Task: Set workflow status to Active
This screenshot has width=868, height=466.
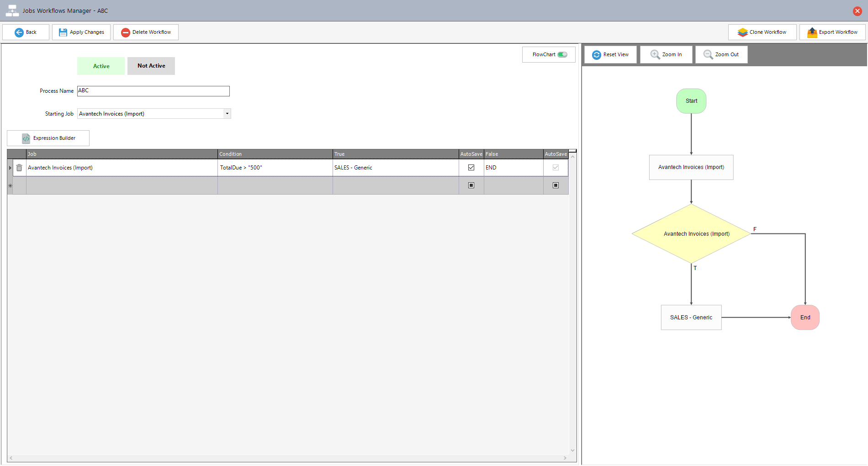Action: coord(101,66)
